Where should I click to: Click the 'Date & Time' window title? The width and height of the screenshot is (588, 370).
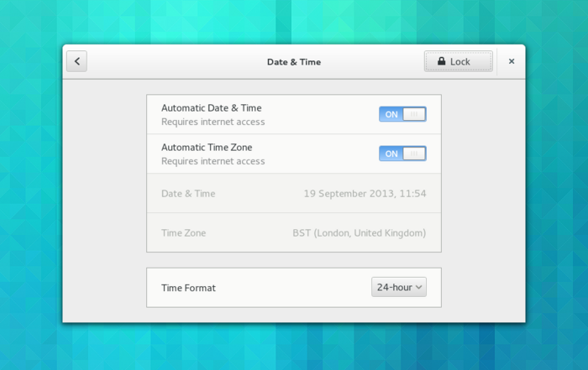(x=294, y=62)
